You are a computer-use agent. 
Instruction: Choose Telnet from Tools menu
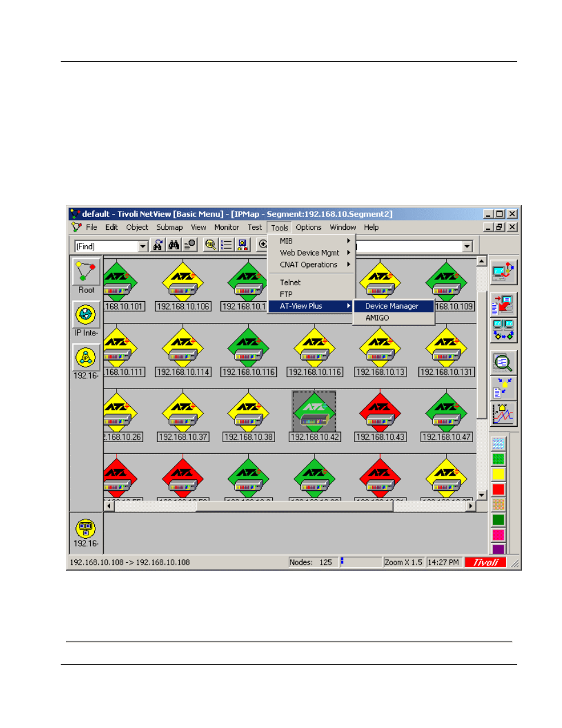pos(312,282)
